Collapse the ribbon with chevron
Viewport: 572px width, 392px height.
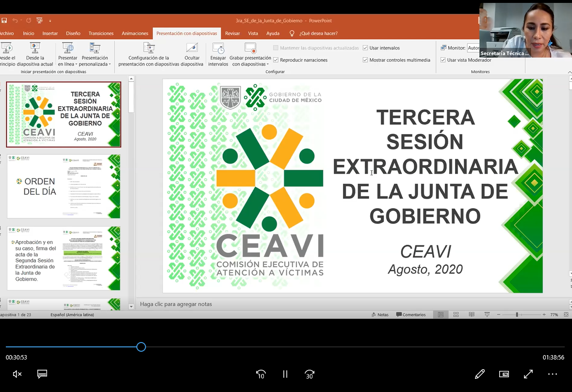coord(570,72)
